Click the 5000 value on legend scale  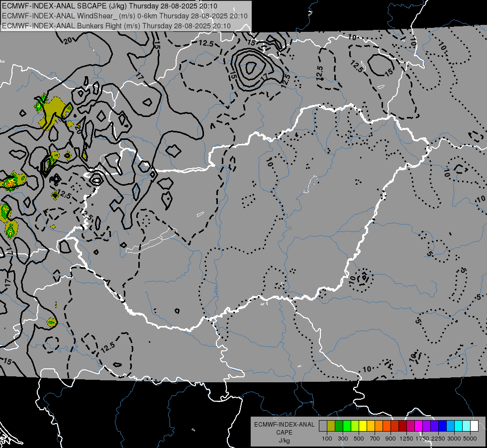click(x=470, y=439)
